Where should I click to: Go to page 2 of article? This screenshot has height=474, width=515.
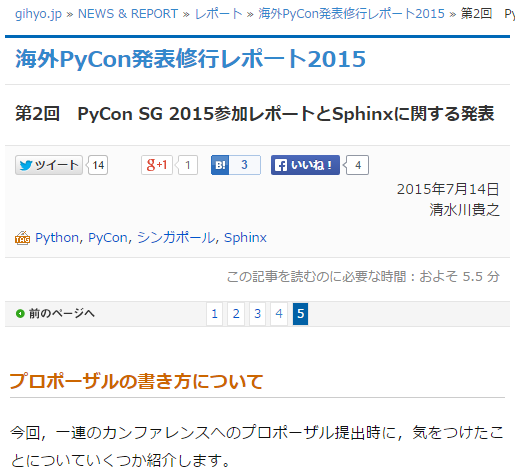(x=236, y=314)
